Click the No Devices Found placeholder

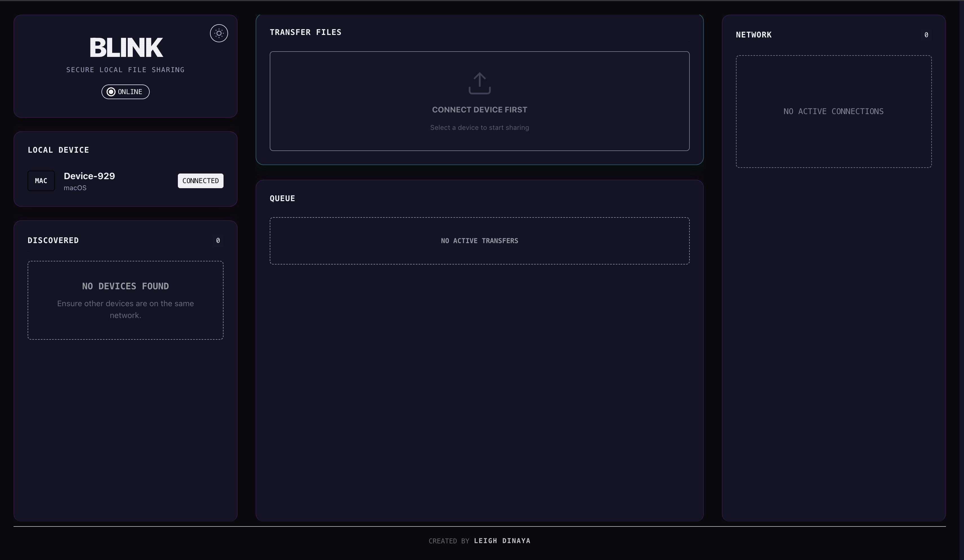[x=125, y=300]
